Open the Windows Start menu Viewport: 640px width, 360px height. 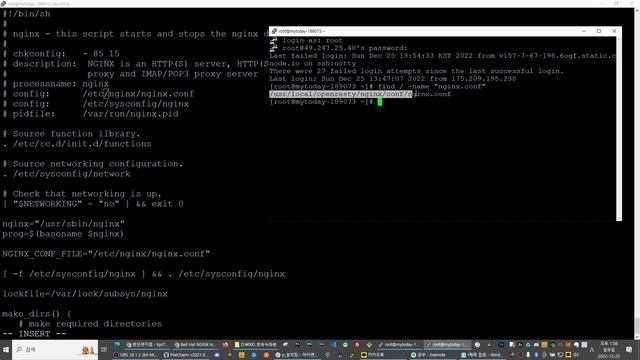(6, 350)
